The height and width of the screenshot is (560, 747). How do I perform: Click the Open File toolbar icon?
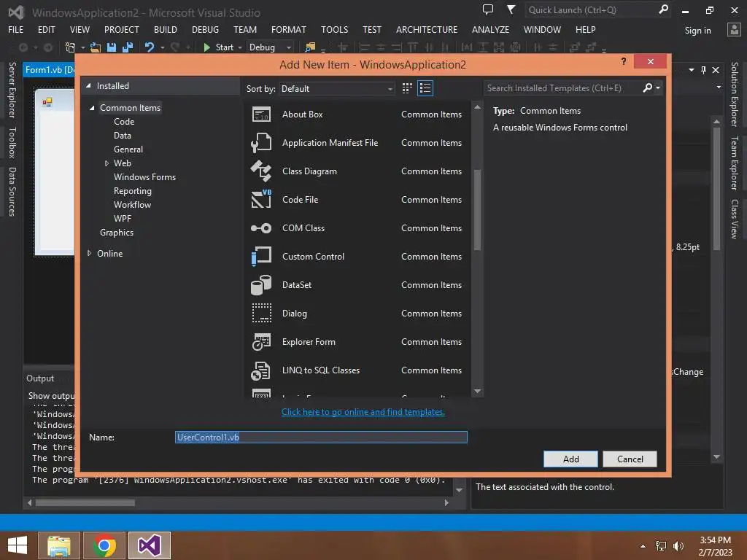click(96, 47)
